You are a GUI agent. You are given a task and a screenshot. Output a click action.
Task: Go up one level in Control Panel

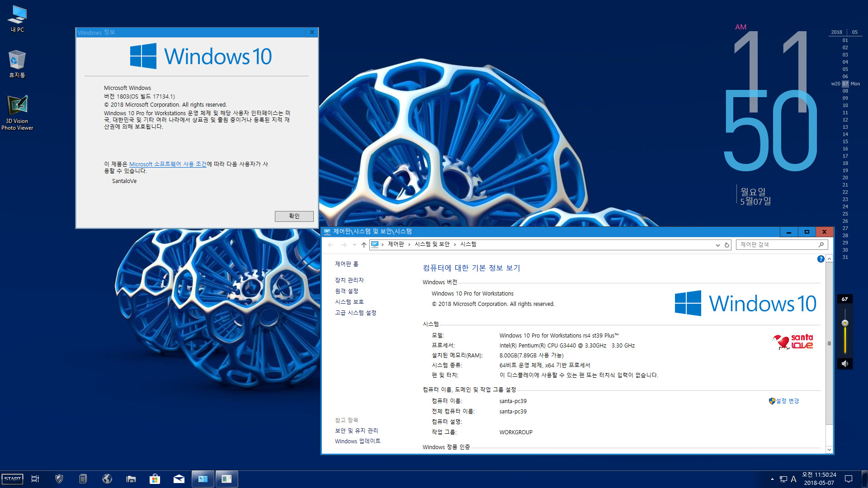click(x=364, y=245)
